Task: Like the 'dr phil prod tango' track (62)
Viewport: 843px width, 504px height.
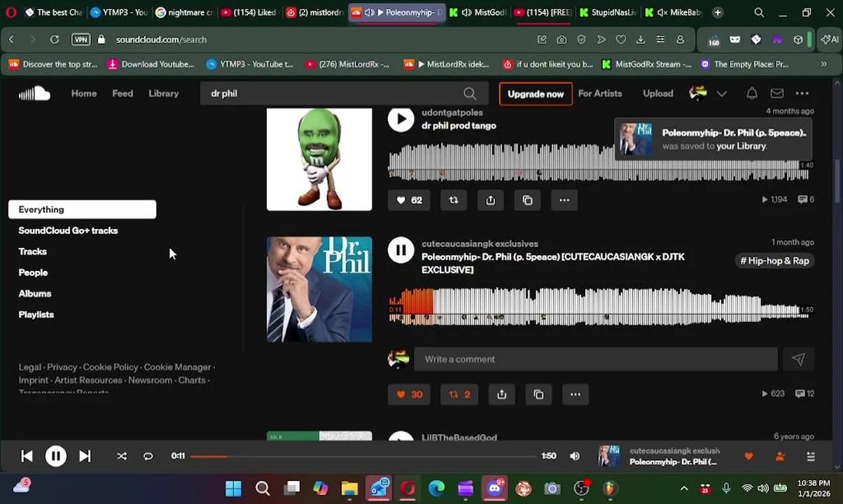Action: (410, 200)
